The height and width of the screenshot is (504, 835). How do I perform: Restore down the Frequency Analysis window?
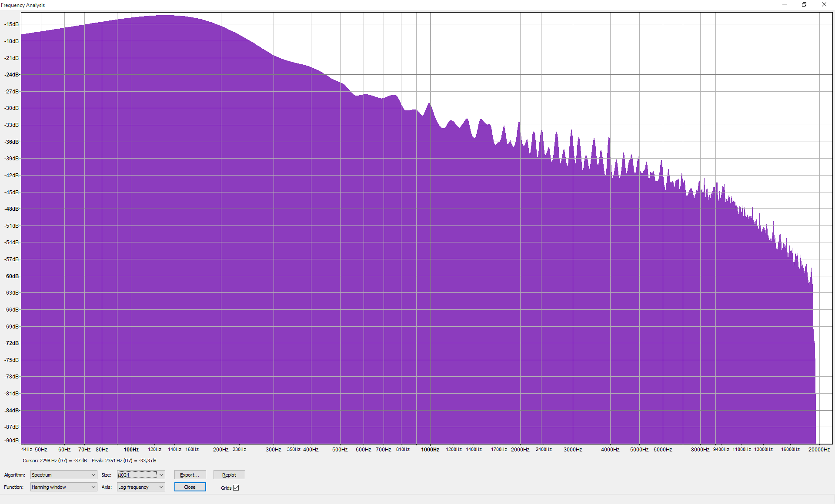pyautogui.click(x=804, y=5)
